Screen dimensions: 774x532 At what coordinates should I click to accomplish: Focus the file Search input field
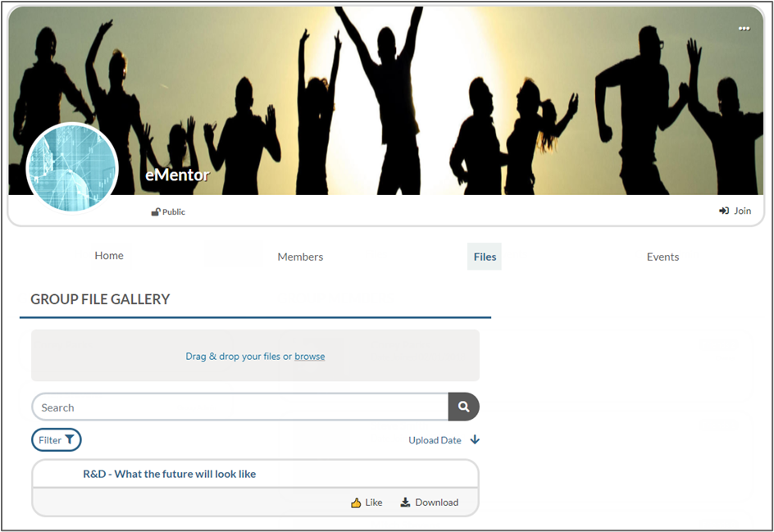tap(240, 407)
